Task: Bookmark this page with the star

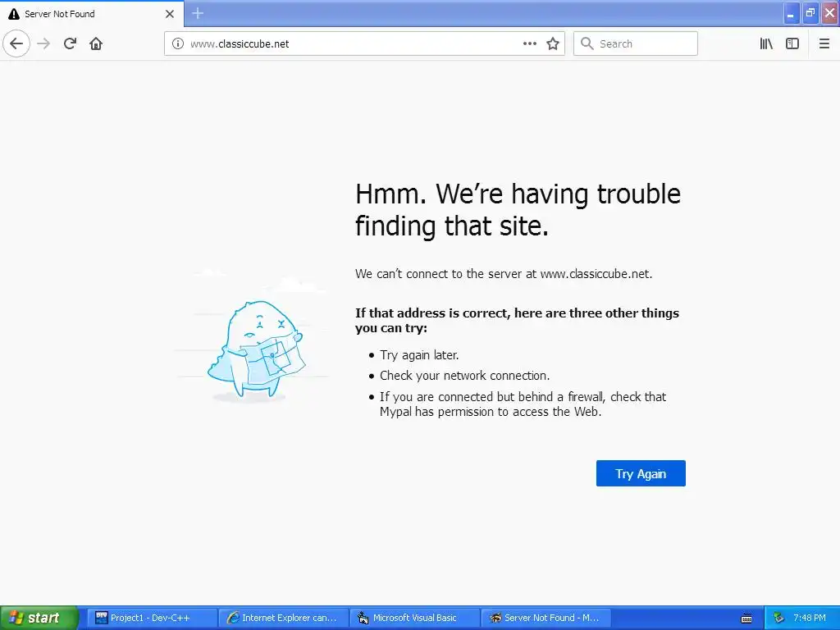Action: pyautogui.click(x=553, y=43)
